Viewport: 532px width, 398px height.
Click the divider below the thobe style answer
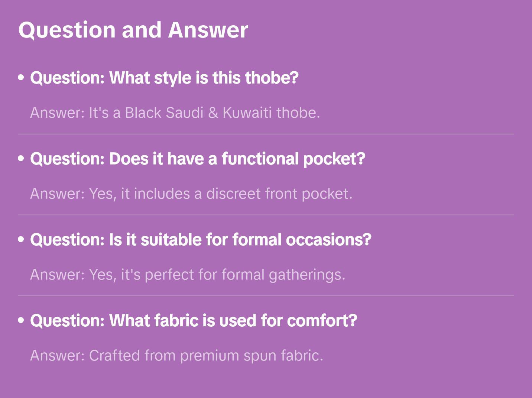pos(266,134)
